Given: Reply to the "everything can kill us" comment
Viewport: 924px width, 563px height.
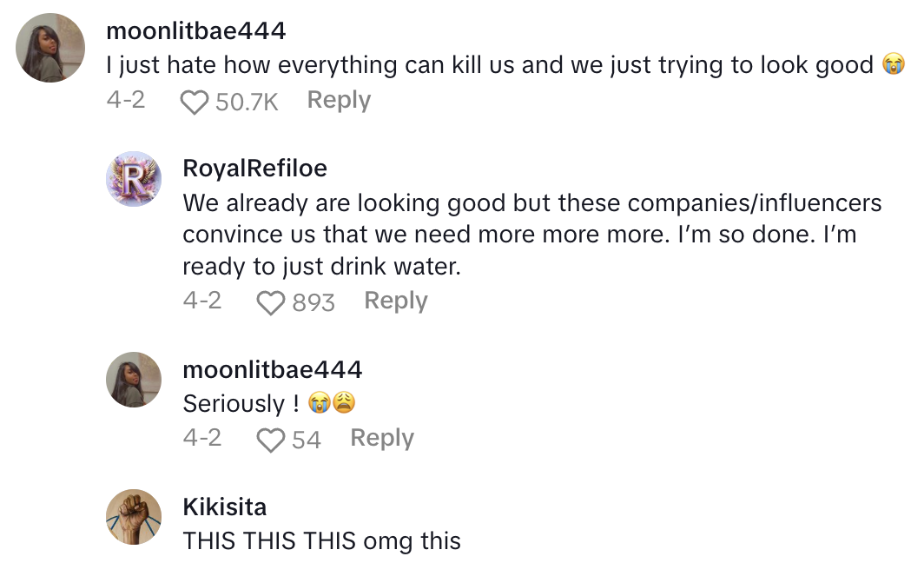Looking at the screenshot, I should (339, 101).
